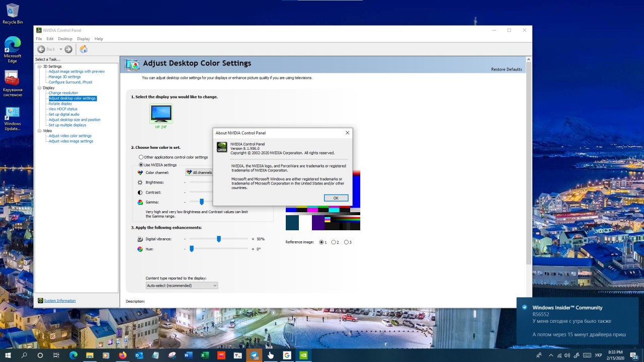Click the Color channel RGB icon
The width and height of the screenshot is (644, 362).
(x=140, y=172)
